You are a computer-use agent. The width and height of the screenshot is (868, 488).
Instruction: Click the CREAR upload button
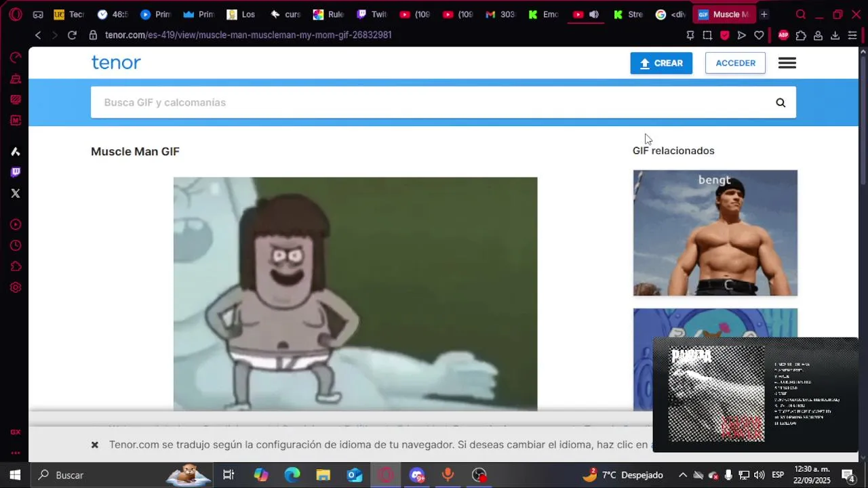[x=661, y=63]
